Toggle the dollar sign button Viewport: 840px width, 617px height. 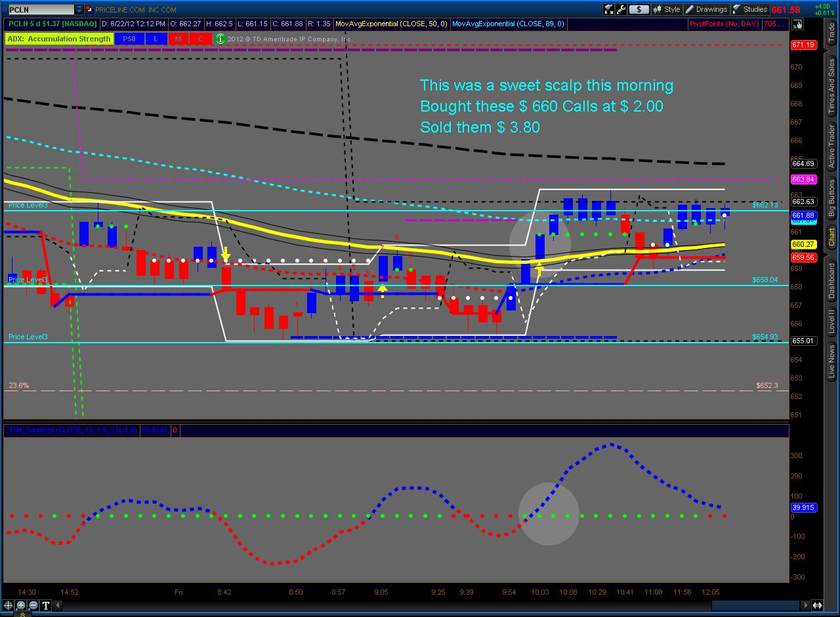coord(639,9)
